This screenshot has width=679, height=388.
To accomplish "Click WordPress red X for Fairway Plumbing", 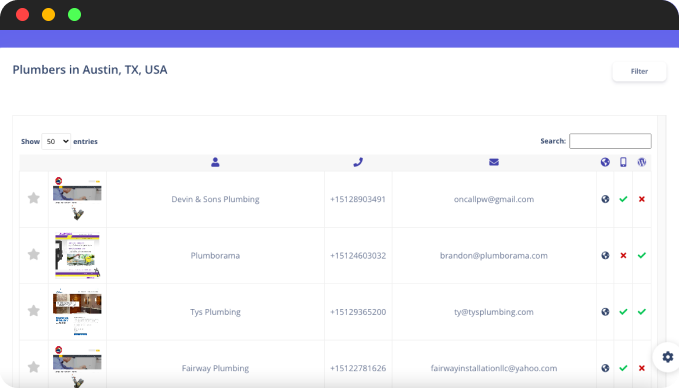I will click(x=642, y=368).
